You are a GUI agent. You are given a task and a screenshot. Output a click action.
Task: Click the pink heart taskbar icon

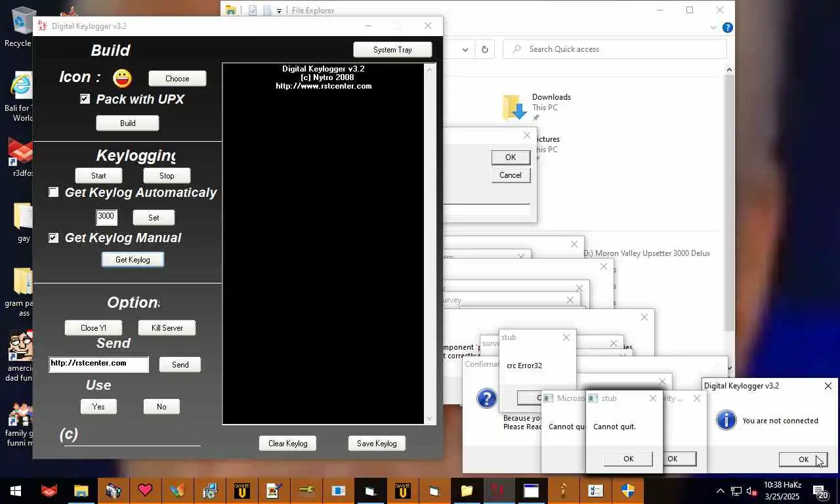click(x=145, y=490)
